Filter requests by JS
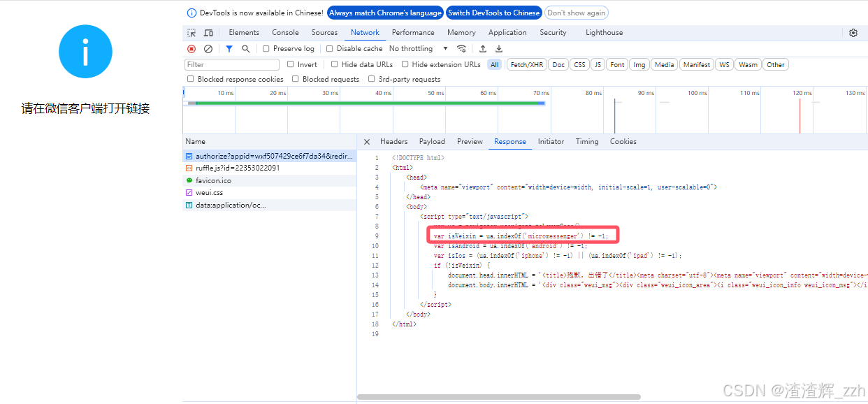Screen dimensions: 868x404 [598, 64]
